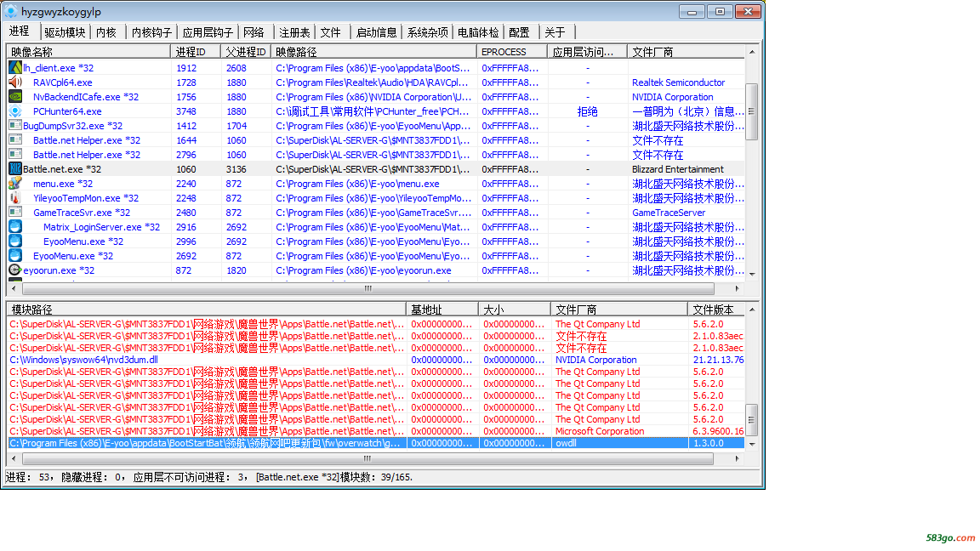Click the NvBackendICafe.exe NVIDIA icon
Image resolution: width=980 pixels, height=551 pixels.
pos(15,96)
